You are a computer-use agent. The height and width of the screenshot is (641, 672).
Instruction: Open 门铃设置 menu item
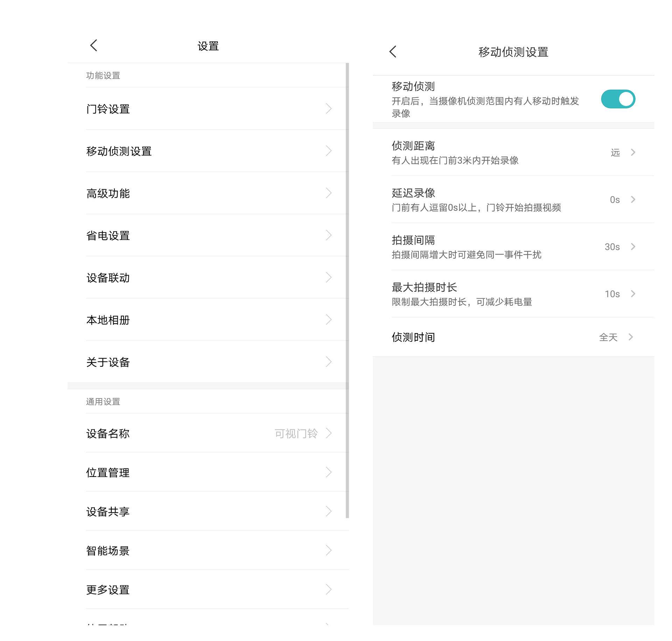tap(108, 109)
